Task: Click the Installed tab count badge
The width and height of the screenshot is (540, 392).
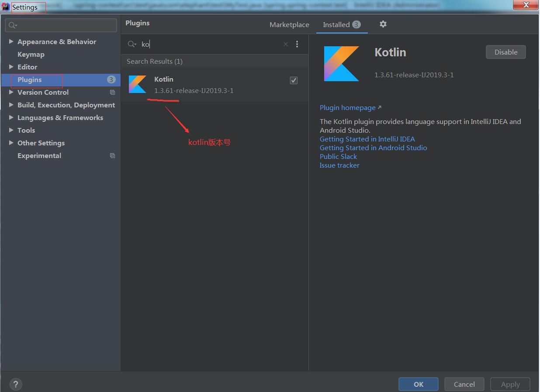Action: [357, 24]
